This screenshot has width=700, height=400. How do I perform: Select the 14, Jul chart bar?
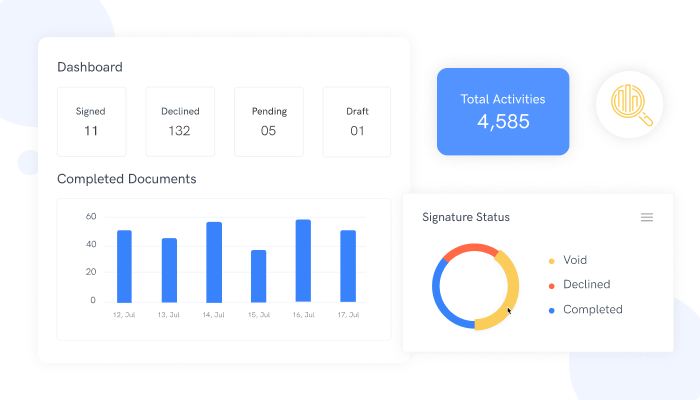click(214, 262)
